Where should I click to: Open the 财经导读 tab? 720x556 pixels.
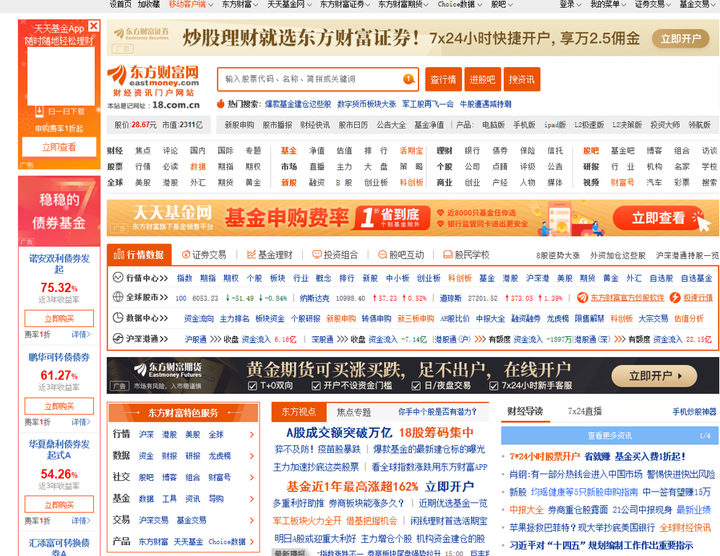pyautogui.click(x=525, y=411)
